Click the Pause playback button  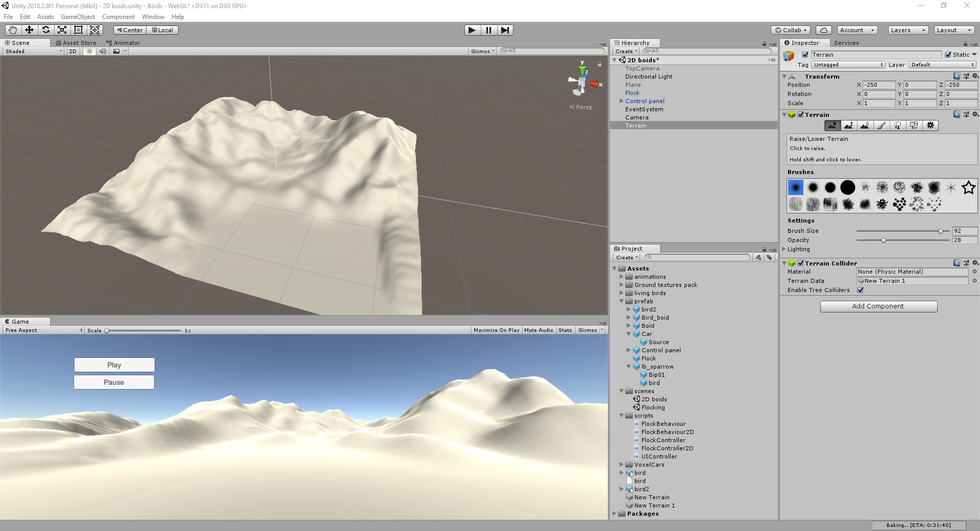pos(488,30)
